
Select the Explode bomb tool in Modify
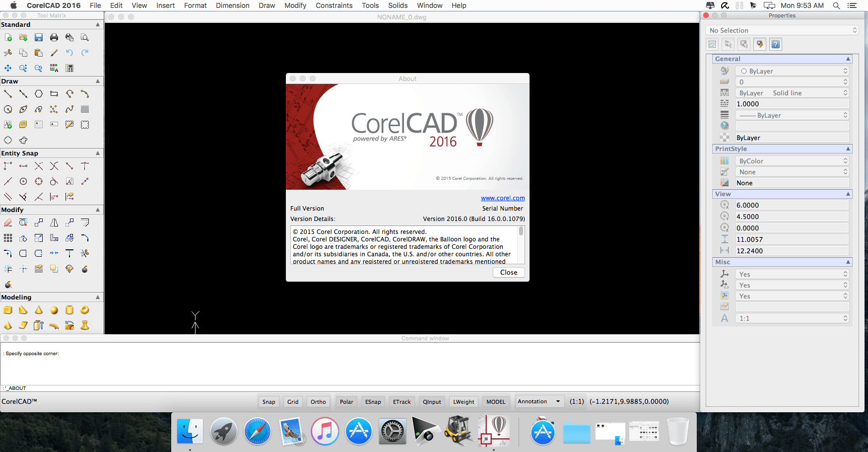point(85,269)
